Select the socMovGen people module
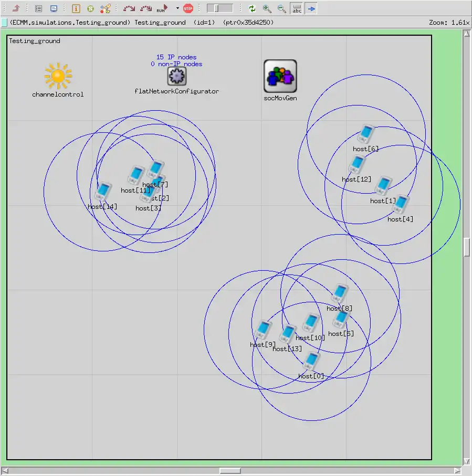 [280, 76]
